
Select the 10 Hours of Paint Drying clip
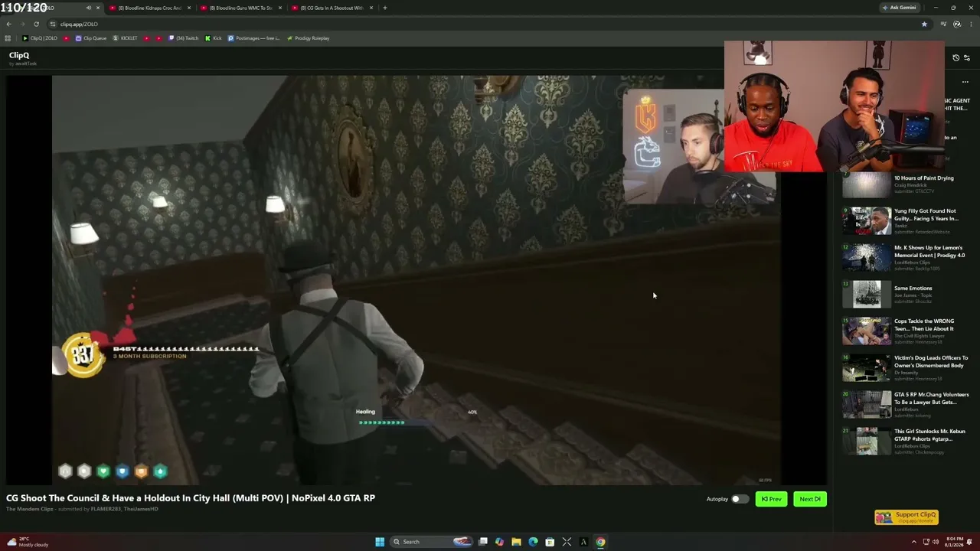(x=906, y=184)
